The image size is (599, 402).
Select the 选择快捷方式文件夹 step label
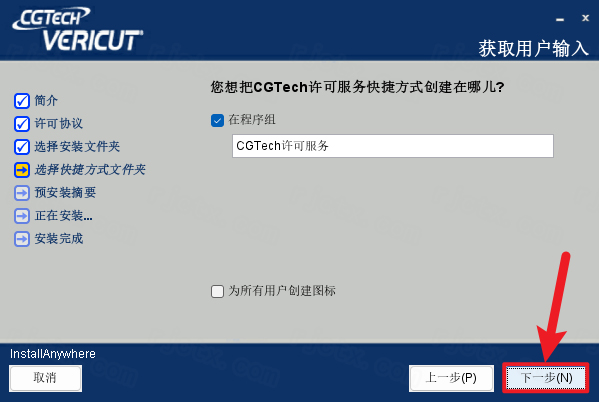(x=90, y=170)
